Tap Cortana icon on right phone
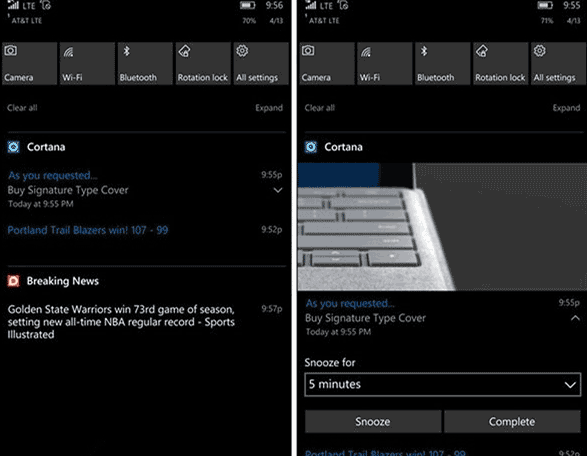Screen dimensions: 587x456 coord(311,147)
